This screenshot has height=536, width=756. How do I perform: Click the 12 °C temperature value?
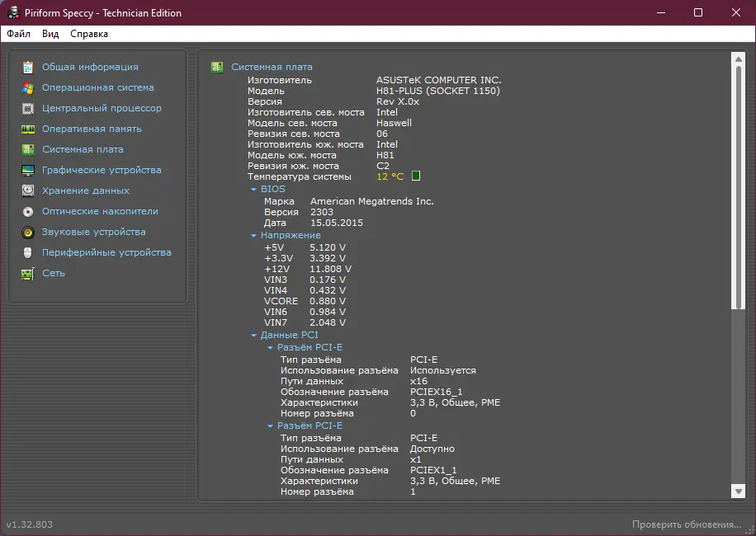click(390, 176)
